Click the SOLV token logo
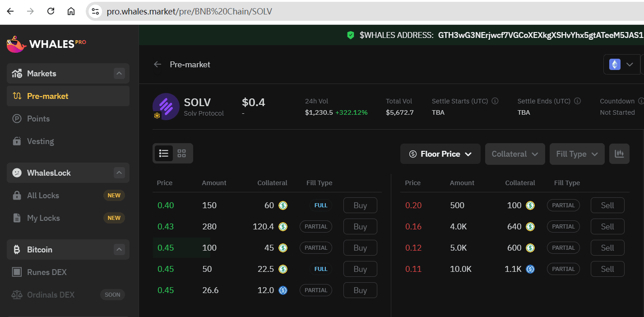The width and height of the screenshot is (644, 317). pos(166,107)
